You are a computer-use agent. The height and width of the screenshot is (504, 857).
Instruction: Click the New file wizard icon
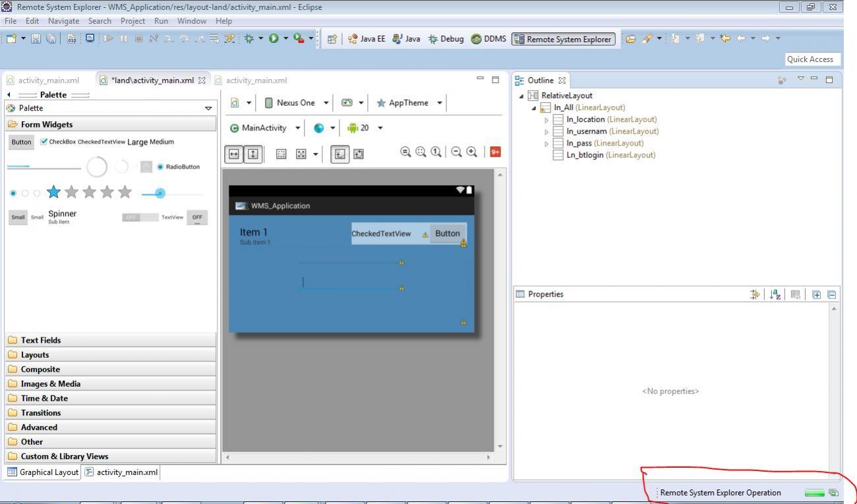click(x=11, y=39)
